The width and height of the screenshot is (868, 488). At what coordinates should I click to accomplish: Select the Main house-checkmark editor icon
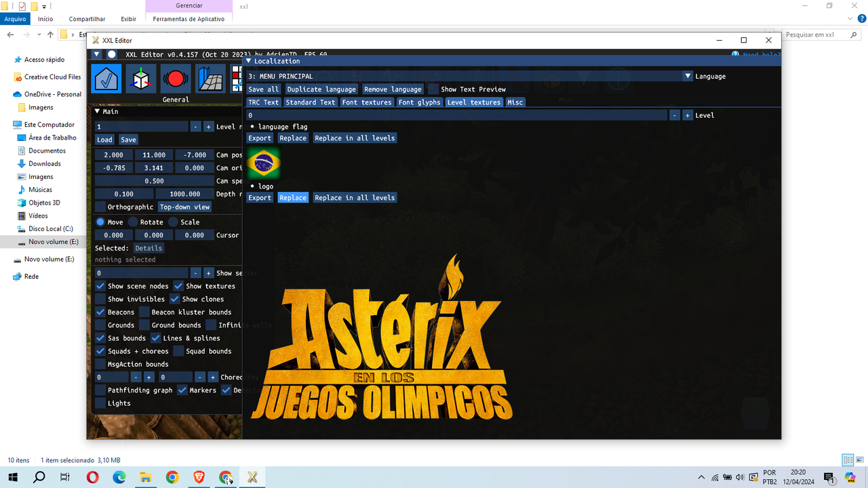pos(106,79)
